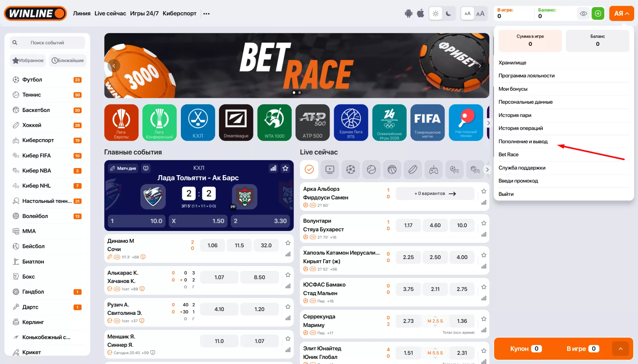Open the three-dots more menu
Screen dimensions: 638x364
point(206,13)
